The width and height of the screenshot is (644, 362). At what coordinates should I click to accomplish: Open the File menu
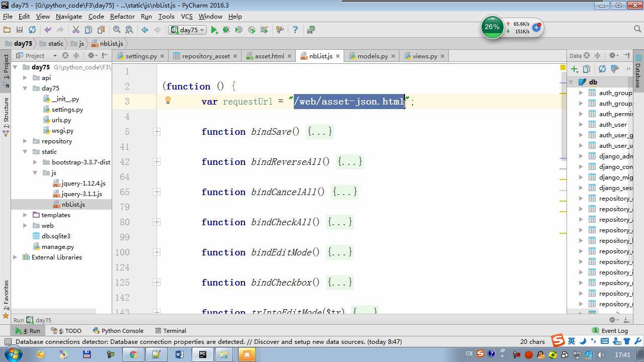pyautogui.click(x=8, y=16)
